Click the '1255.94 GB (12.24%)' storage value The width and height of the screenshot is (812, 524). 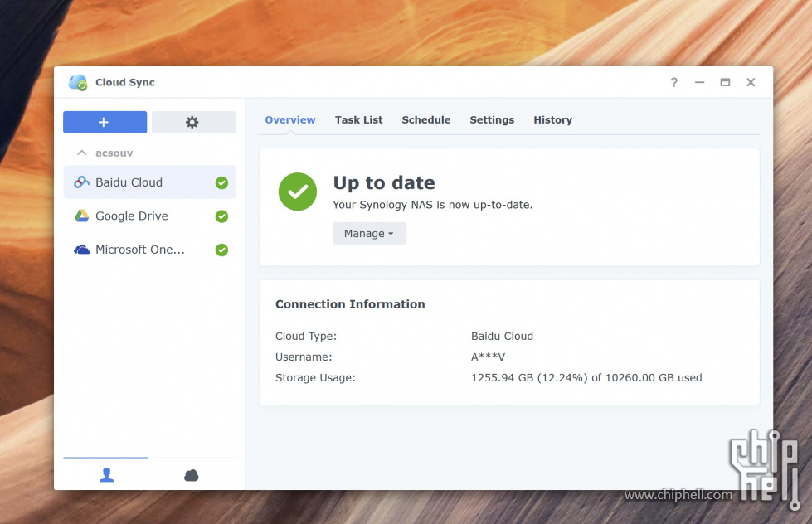coord(529,378)
